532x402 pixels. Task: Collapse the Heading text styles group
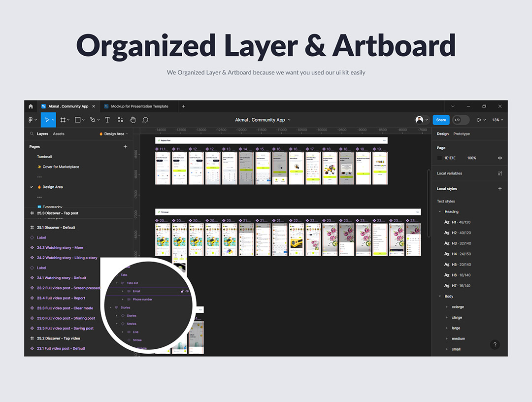click(440, 212)
